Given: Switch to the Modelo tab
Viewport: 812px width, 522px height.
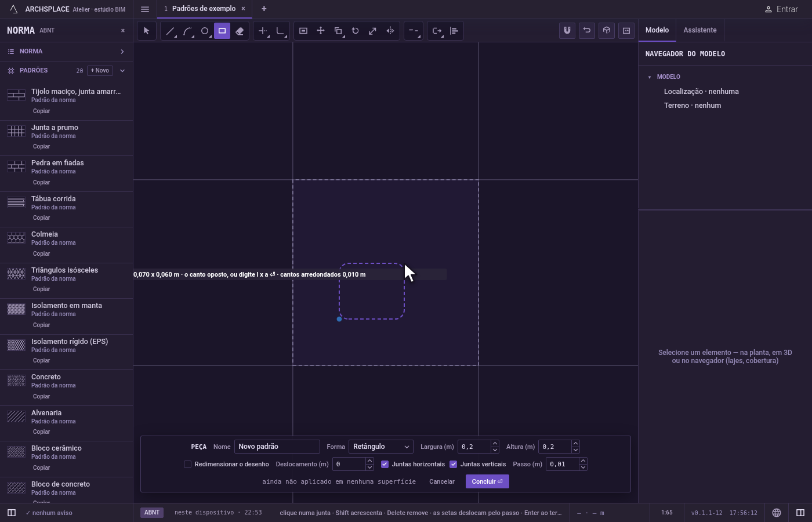Looking at the screenshot, I should 657,30.
